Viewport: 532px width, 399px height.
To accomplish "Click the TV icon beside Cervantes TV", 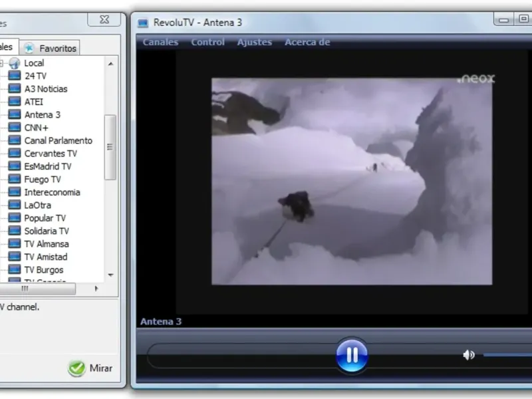I will tap(14, 153).
